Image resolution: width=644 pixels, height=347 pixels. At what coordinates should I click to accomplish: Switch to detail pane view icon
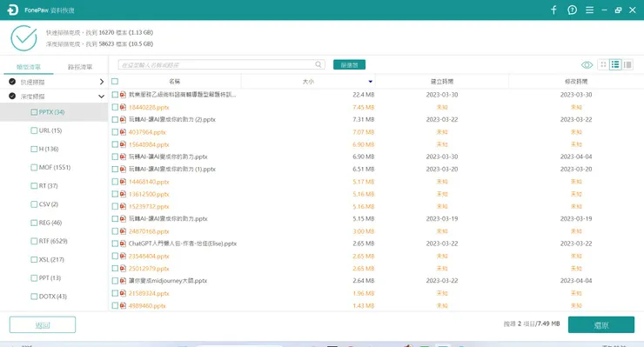point(627,64)
